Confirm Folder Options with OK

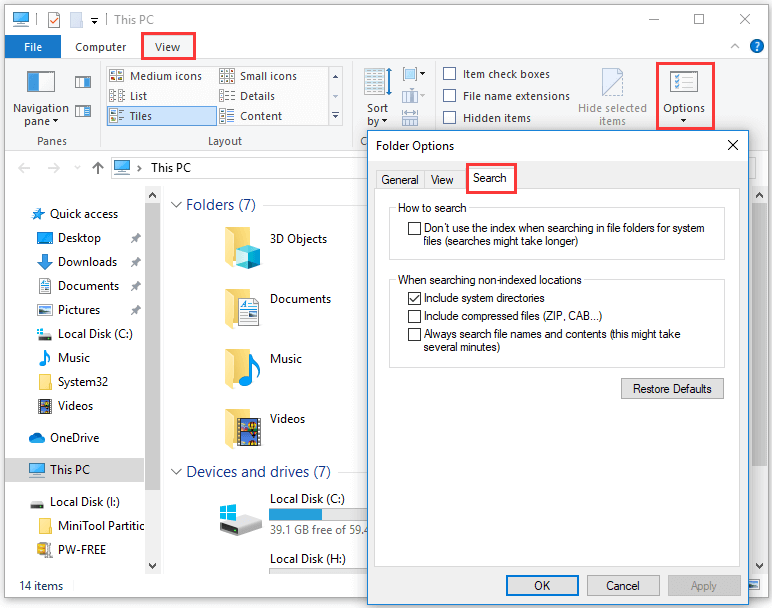tap(542, 586)
